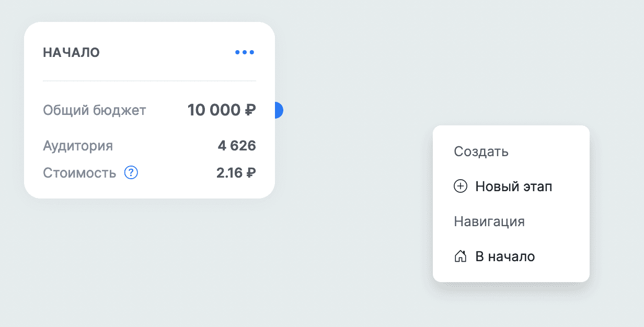Click the Общий бюджет label

tap(95, 110)
